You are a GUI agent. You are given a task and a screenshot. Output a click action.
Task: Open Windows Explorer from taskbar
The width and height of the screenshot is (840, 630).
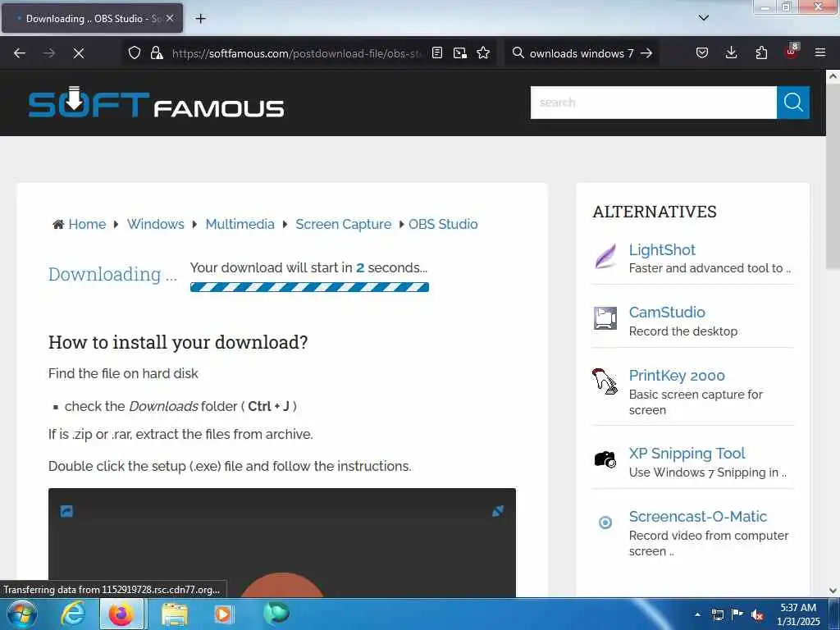click(x=175, y=614)
